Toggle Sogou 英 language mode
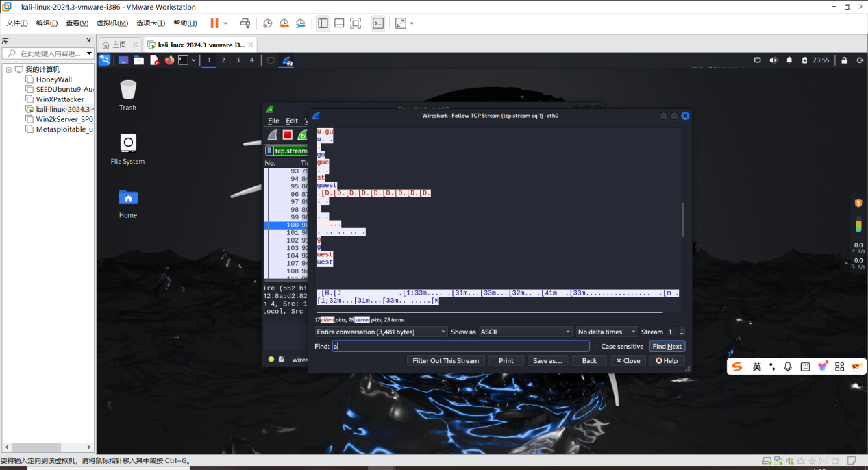The image size is (868, 470). click(757, 367)
